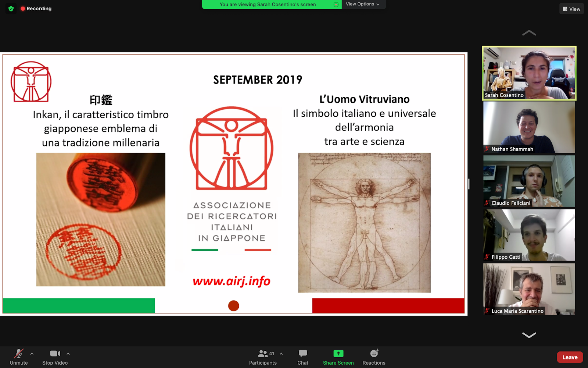The height and width of the screenshot is (368, 588).
Task: Open the View Options dropdown
Action: 363,4
